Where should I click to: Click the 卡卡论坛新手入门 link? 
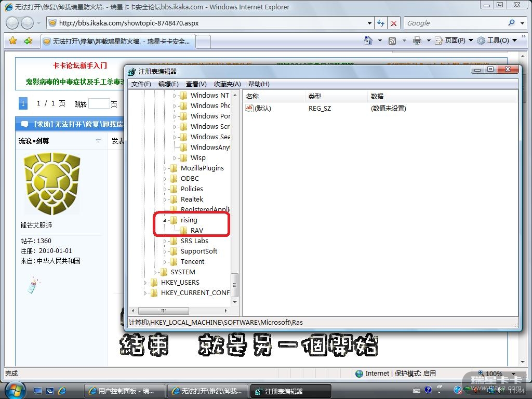point(79,65)
